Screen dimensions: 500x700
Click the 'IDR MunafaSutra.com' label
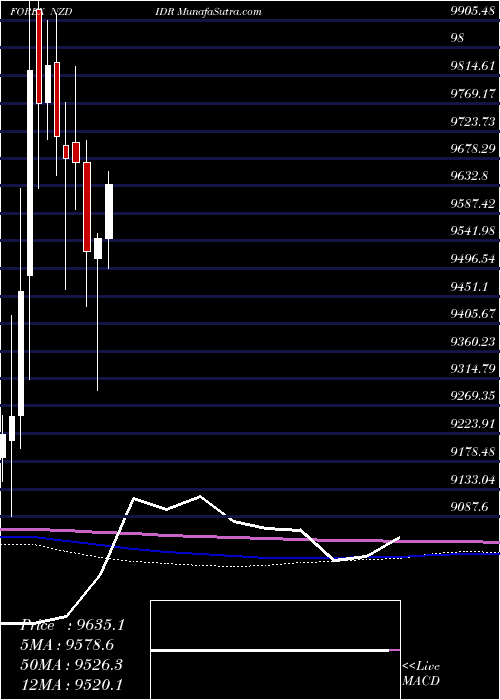click(x=206, y=12)
